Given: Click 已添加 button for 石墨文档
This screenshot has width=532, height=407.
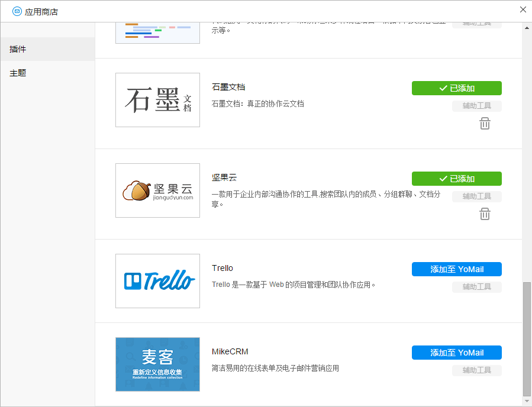Looking at the screenshot, I should click(x=457, y=88).
